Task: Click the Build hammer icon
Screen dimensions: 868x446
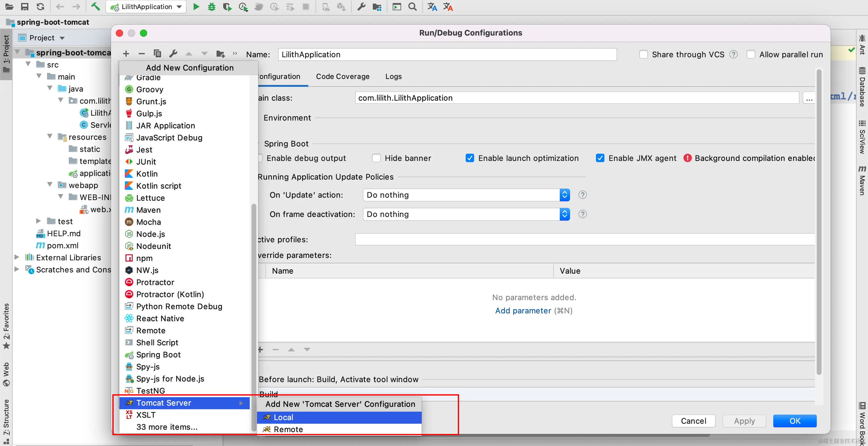Action: point(96,7)
